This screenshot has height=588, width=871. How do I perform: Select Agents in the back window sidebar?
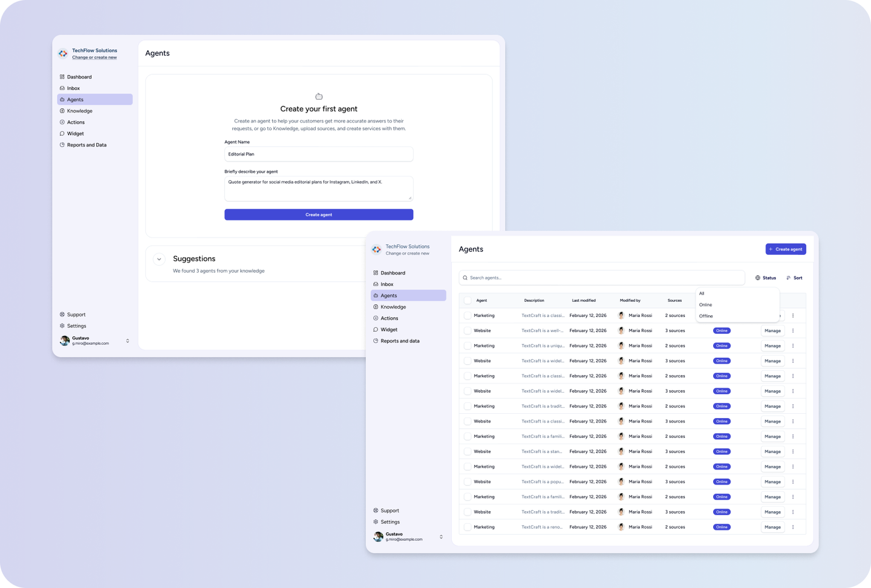[x=95, y=99]
